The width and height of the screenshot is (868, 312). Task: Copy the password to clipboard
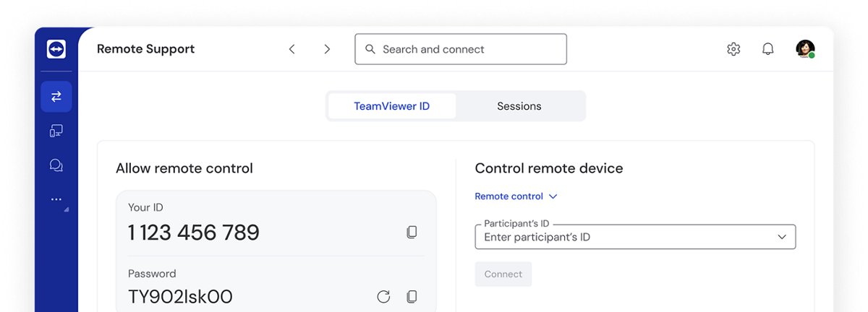click(412, 297)
